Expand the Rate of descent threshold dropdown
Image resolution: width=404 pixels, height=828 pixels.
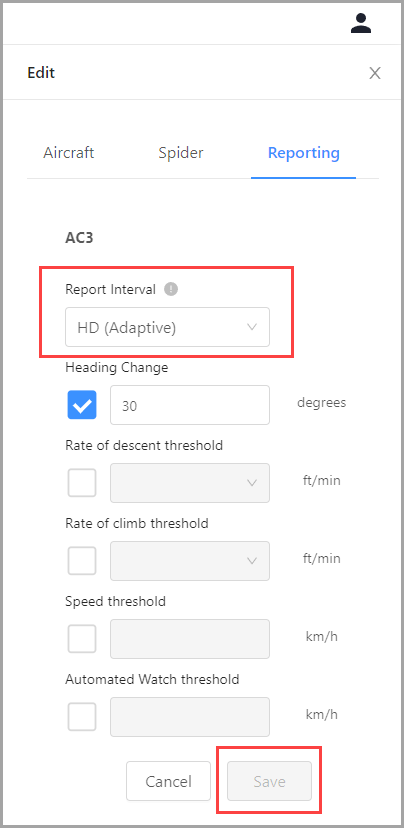click(190, 483)
